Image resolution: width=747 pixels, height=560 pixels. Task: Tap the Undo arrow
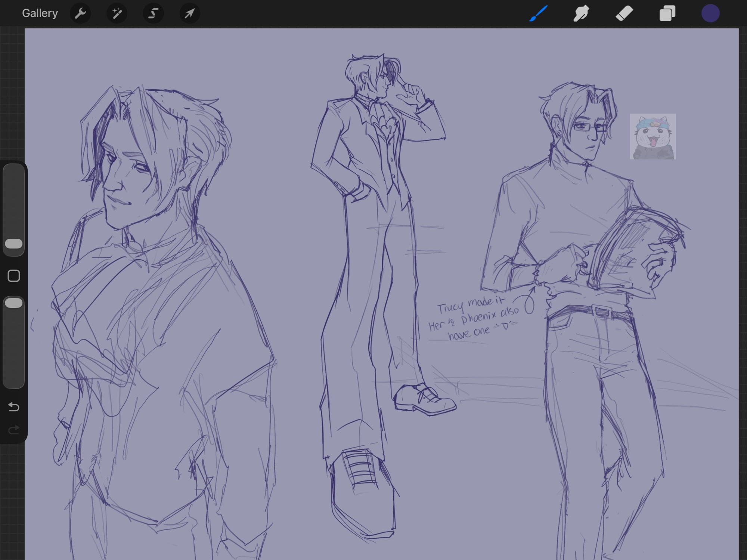pos(14,406)
